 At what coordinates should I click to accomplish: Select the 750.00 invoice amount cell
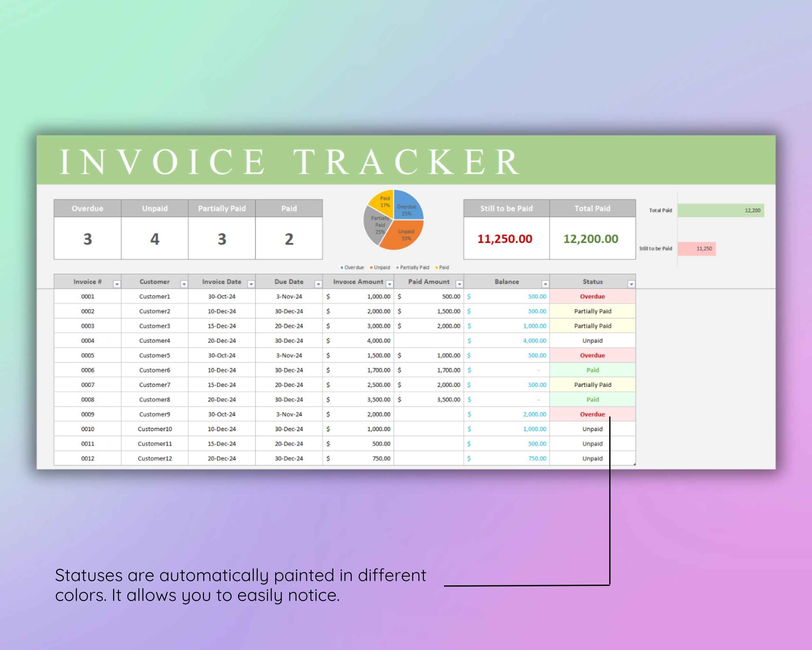(x=358, y=458)
